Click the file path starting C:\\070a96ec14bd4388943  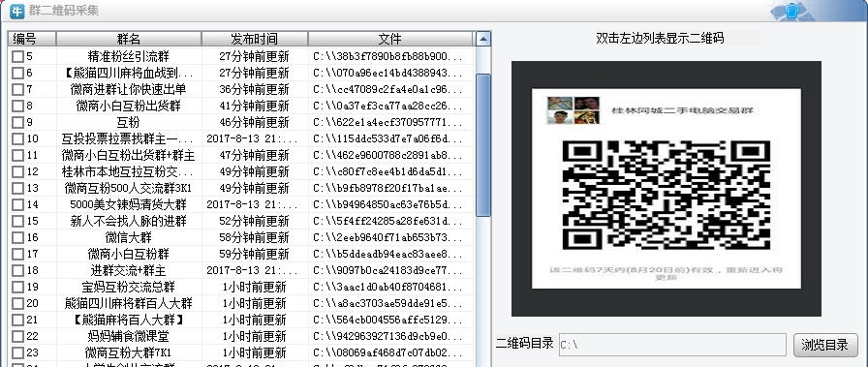388,73
